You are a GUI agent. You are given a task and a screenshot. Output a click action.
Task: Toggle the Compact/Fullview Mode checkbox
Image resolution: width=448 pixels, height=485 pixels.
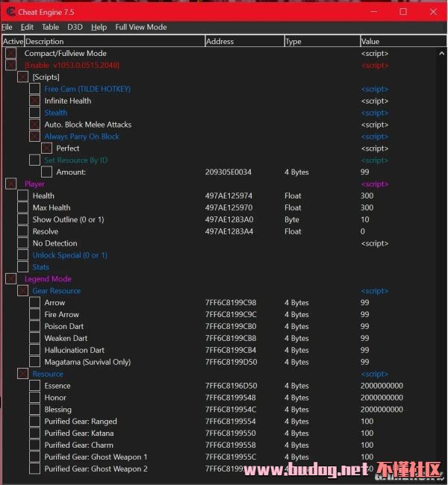(x=11, y=53)
